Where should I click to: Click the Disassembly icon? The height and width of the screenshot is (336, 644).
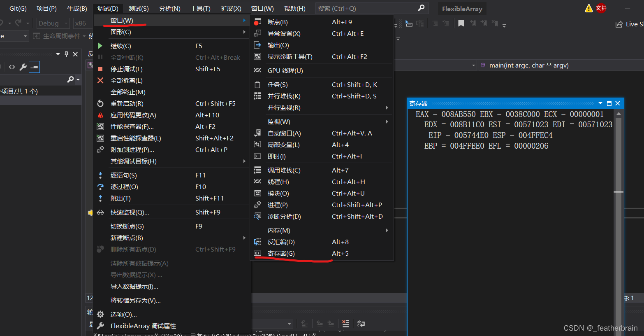pos(257,242)
